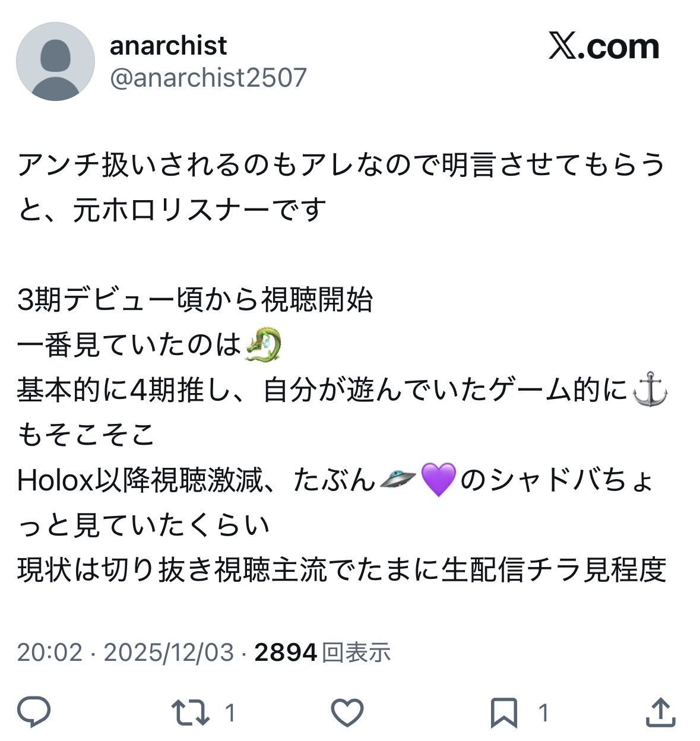Click the reply speech bubble icon
Image resolution: width=700 pixels, height=741 pixels.
click(34, 711)
